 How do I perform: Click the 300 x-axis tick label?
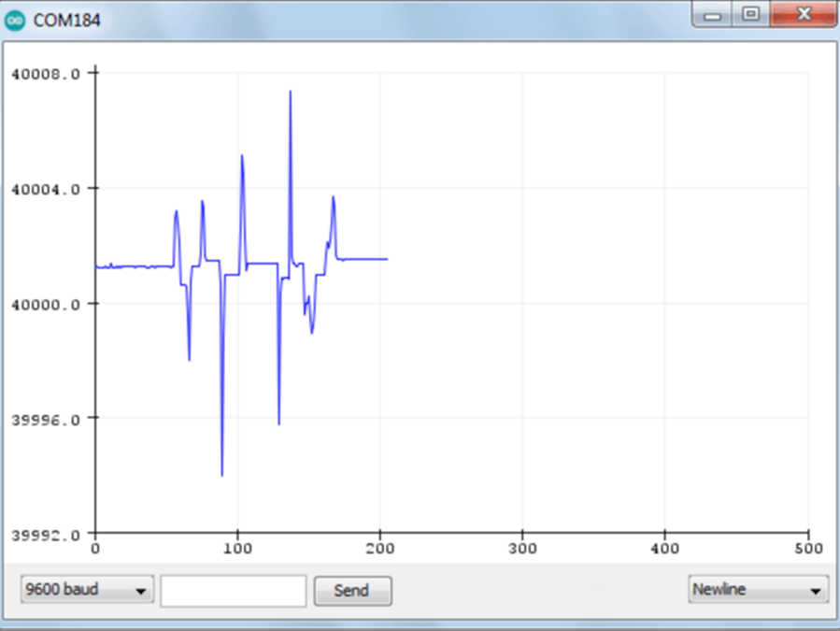pyautogui.click(x=522, y=549)
